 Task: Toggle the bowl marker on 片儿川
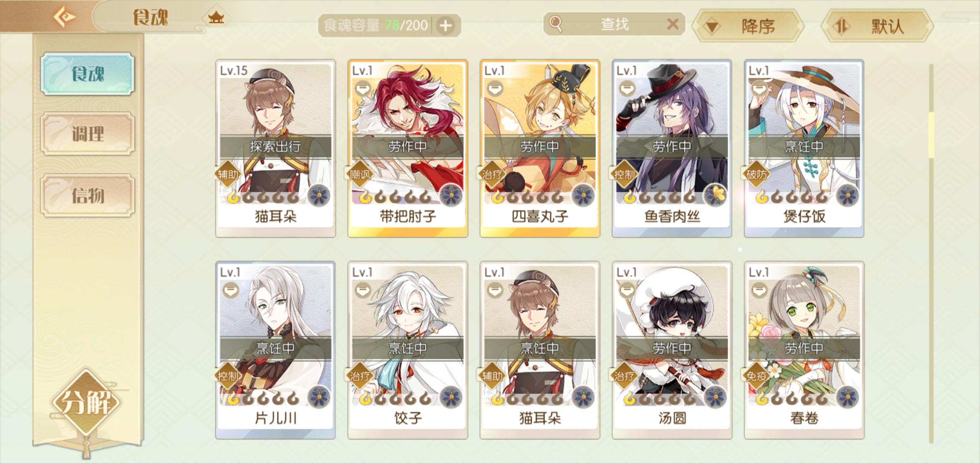click(231, 291)
